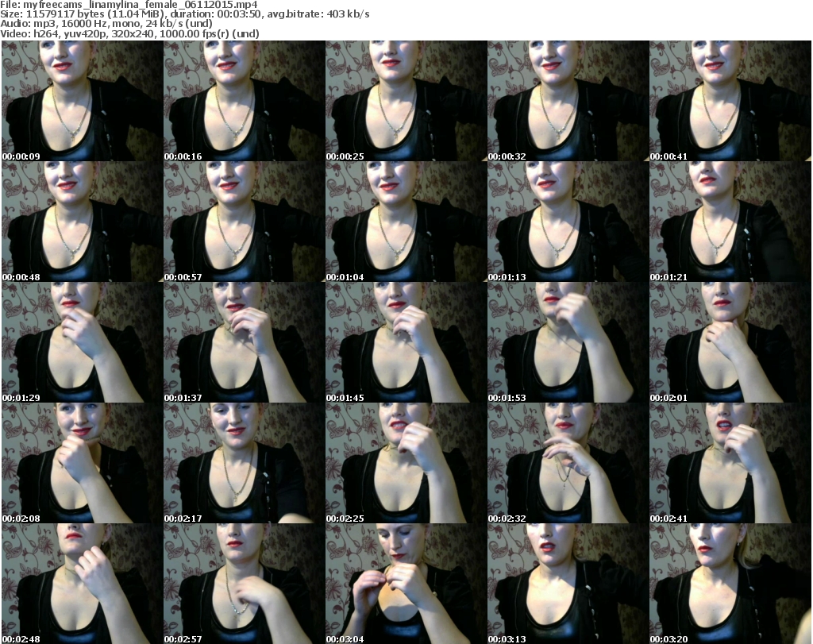813x644 pixels.
Task: Pick the thumbnail labeled 00:01:29
Action: pyautogui.click(x=83, y=342)
